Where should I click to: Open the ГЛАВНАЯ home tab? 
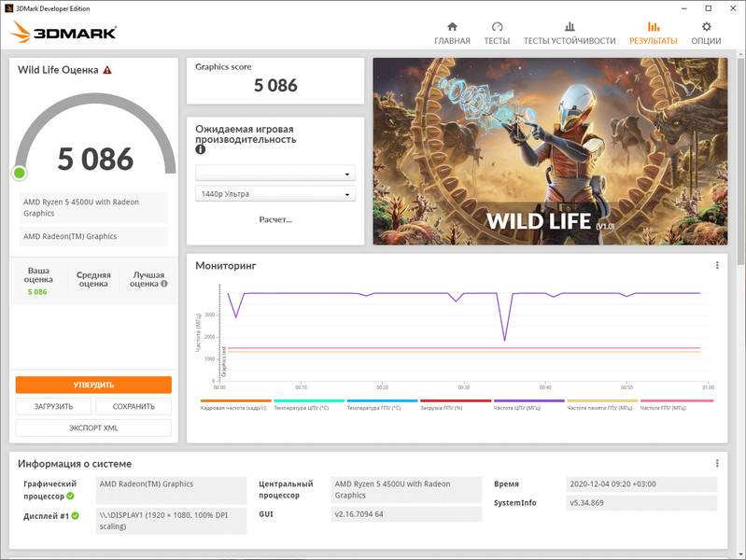click(x=452, y=34)
